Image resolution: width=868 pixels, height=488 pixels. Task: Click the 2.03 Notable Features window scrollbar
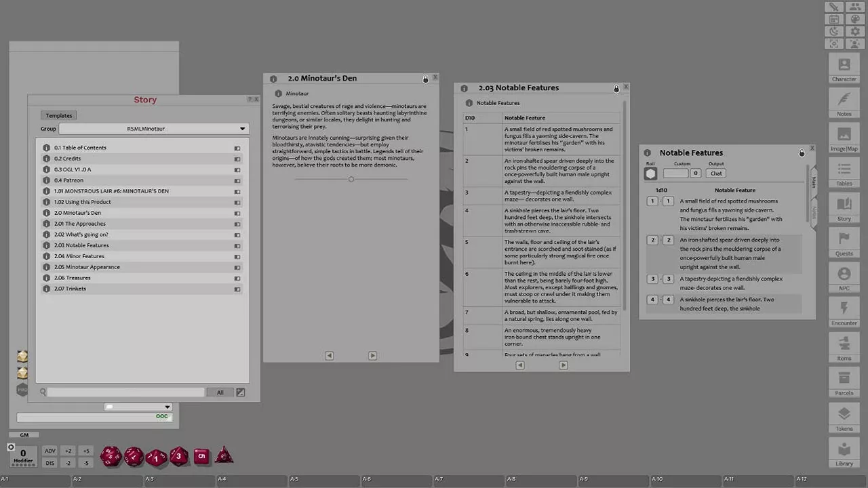pyautogui.click(x=625, y=205)
